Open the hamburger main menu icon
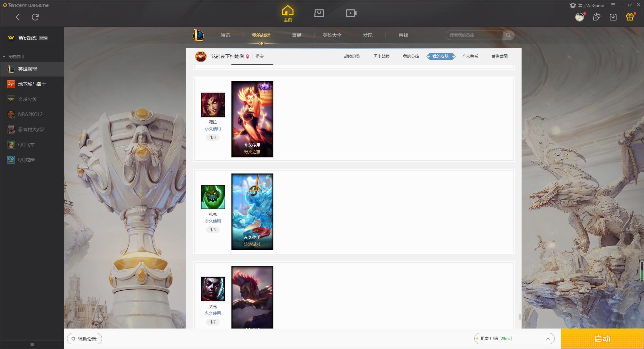 coord(613,5)
